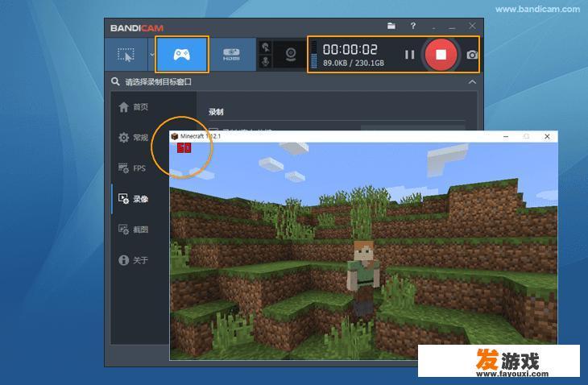Viewport: 588px width, 385px height.
Task: Open the 关于 about tab
Action: (134, 260)
